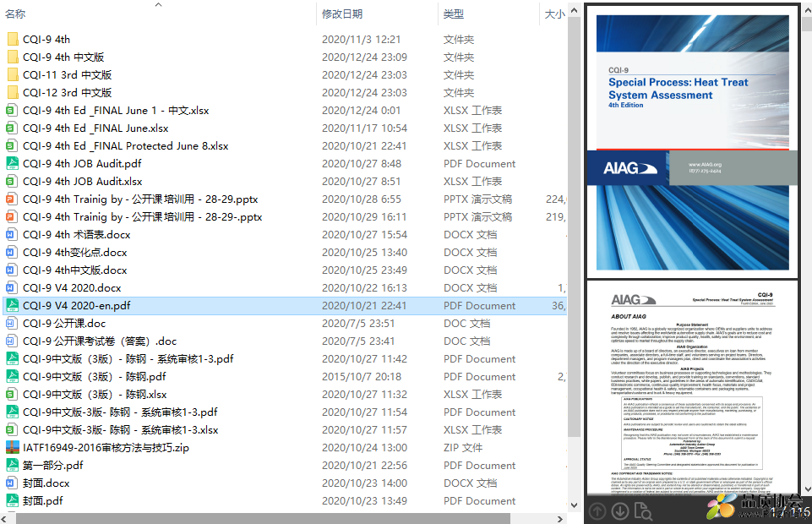Click folder icon of CQI-9 4th

[x=13, y=40]
